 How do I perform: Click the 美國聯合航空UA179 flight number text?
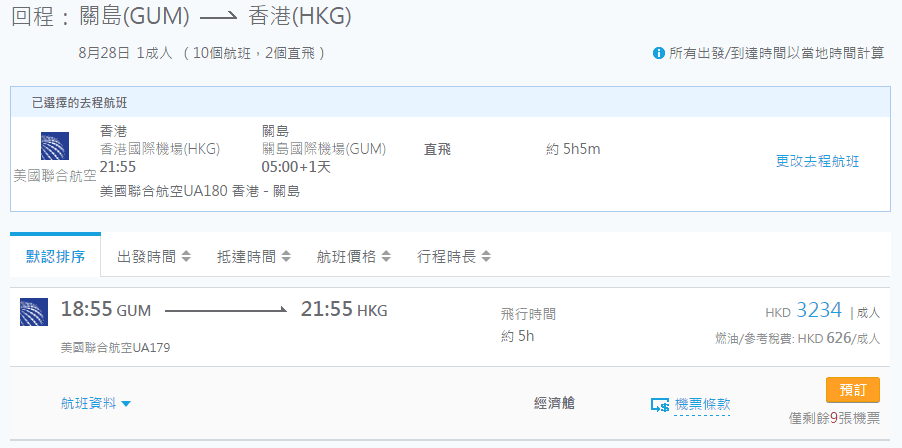click(x=122, y=348)
